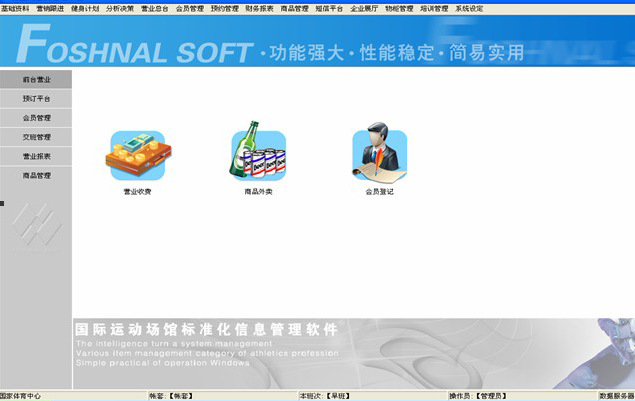Switch to 会员管理 sidebar section
Screen dimensions: 635x401
(x=37, y=118)
